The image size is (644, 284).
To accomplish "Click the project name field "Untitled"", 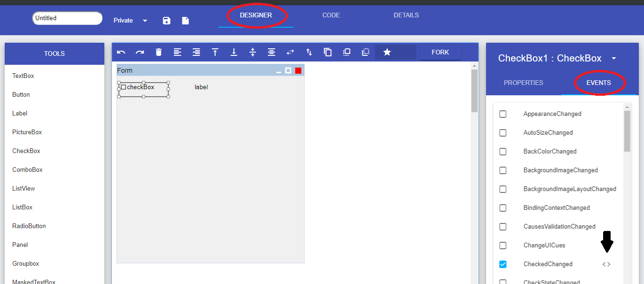I will [x=67, y=18].
